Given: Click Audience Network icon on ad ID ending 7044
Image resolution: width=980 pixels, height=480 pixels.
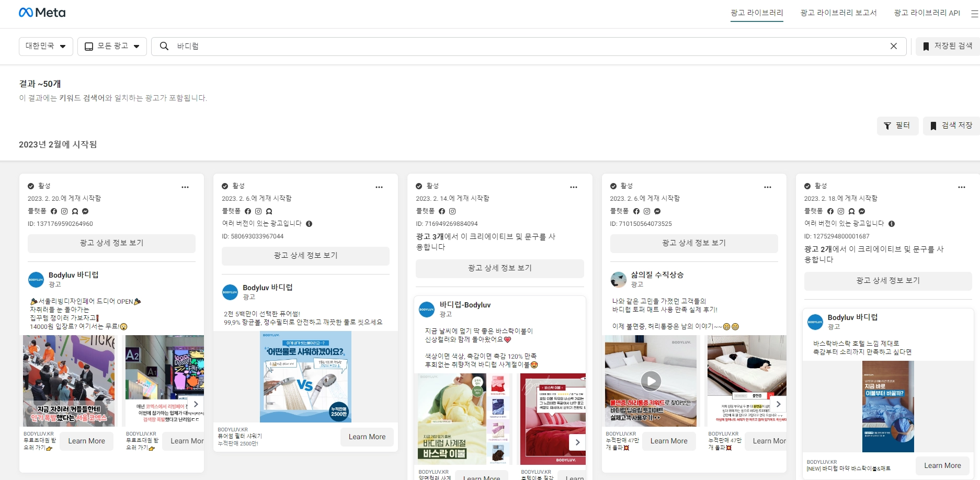Looking at the screenshot, I should click(x=269, y=211).
